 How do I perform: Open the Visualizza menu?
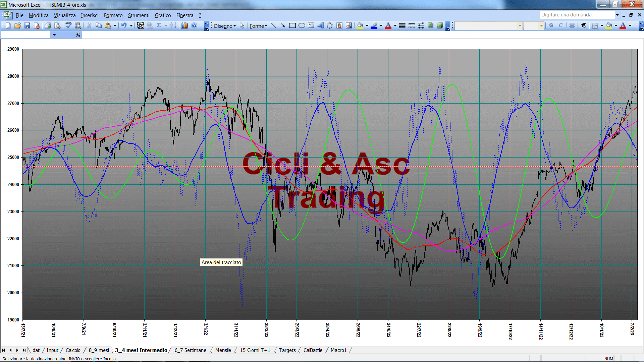coord(65,15)
